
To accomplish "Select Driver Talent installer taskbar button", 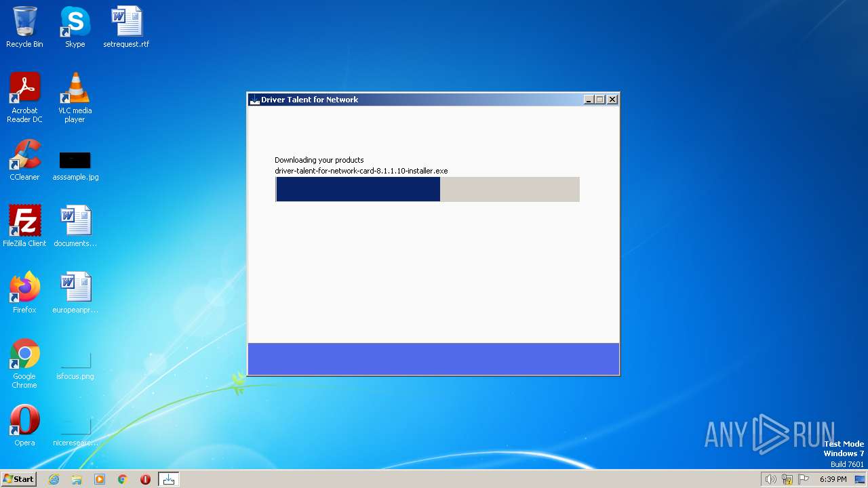I will 168,479.
